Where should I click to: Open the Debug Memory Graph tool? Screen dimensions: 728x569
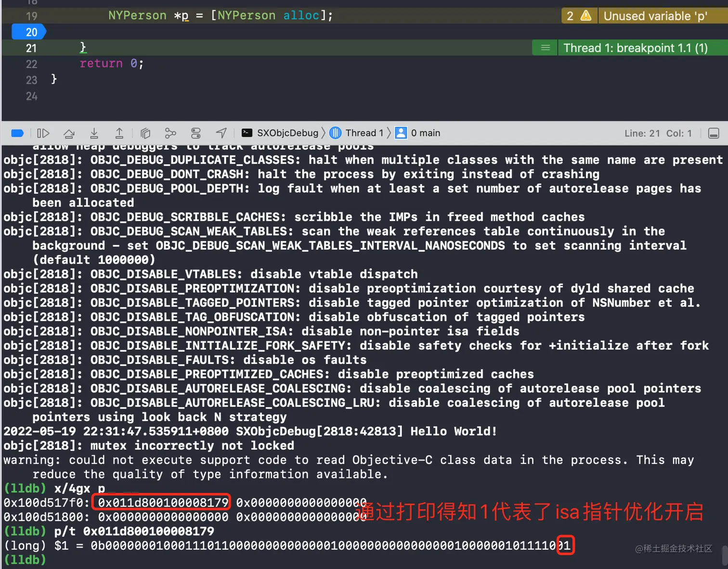[170, 133]
